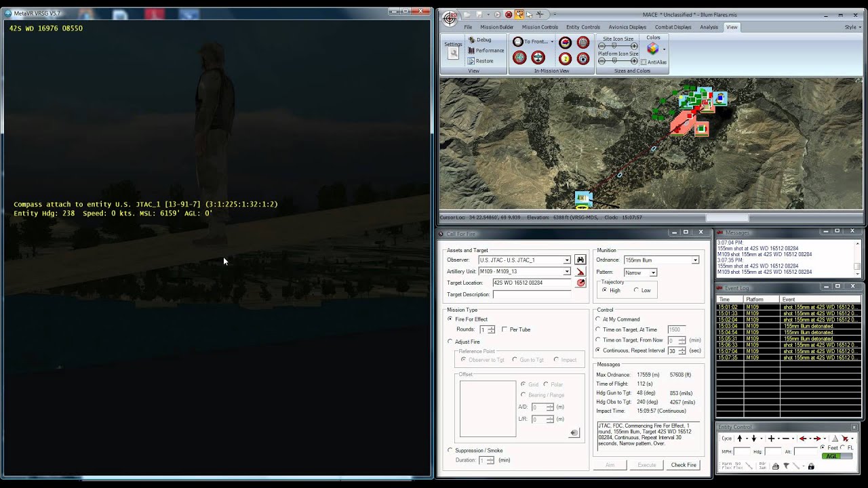Click the red artillery icon beside Artillery Unit
This screenshot has width=868, height=488.
click(x=580, y=272)
